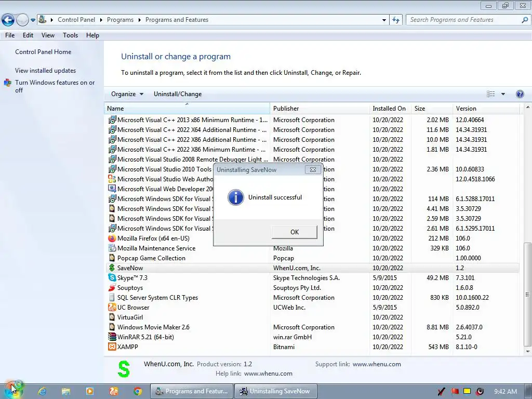Focus the Search Programs and Features box
Viewport: 532px width, 399px height.
coord(464,20)
